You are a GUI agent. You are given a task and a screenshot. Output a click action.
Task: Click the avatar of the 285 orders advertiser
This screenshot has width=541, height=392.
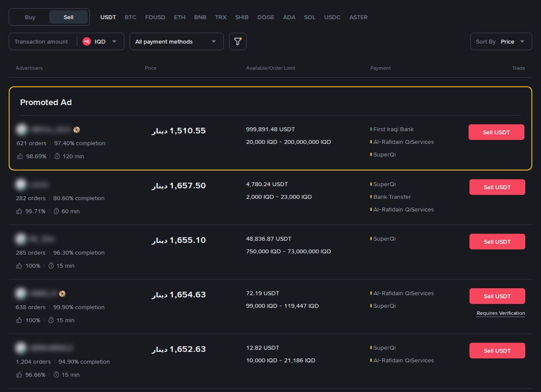point(21,239)
